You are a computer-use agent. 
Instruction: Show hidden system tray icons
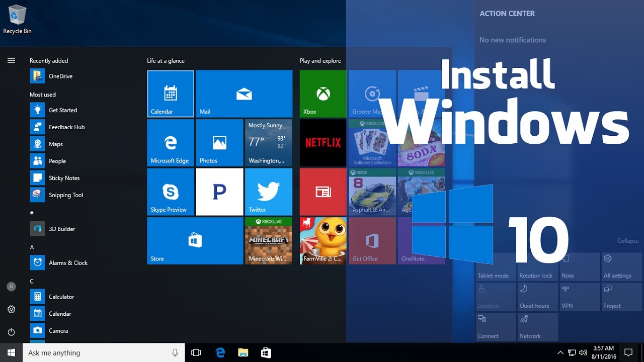(x=560, y=352)
